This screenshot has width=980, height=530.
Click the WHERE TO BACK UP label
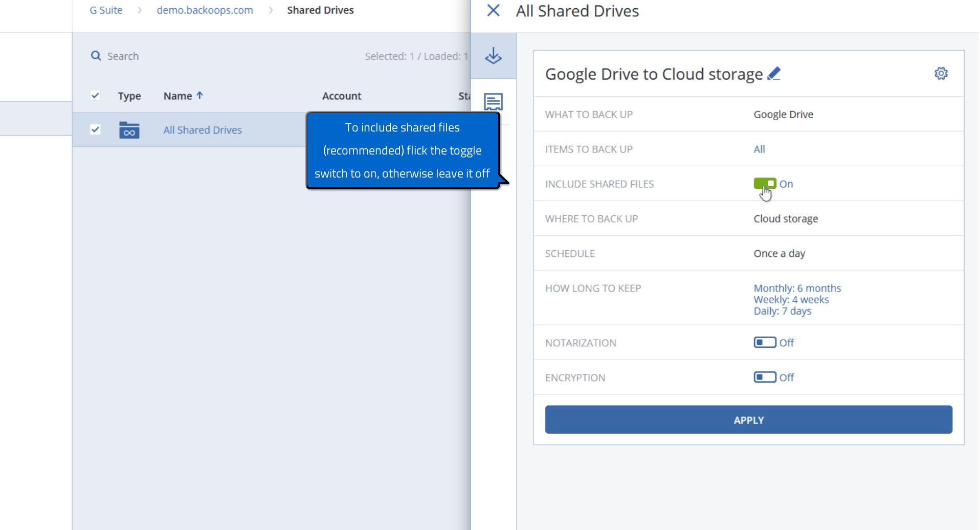pos(591,218)
